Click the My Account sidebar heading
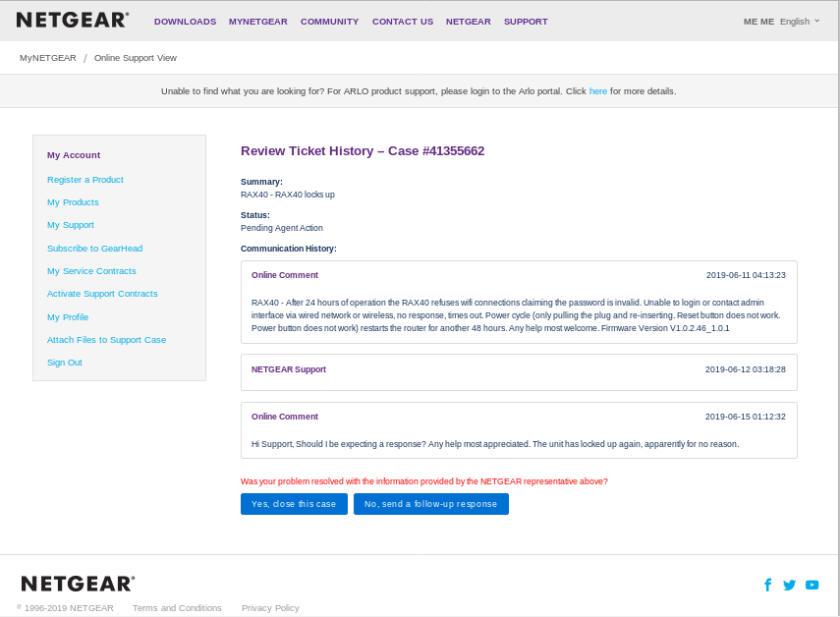 click(x=74, y=155)
